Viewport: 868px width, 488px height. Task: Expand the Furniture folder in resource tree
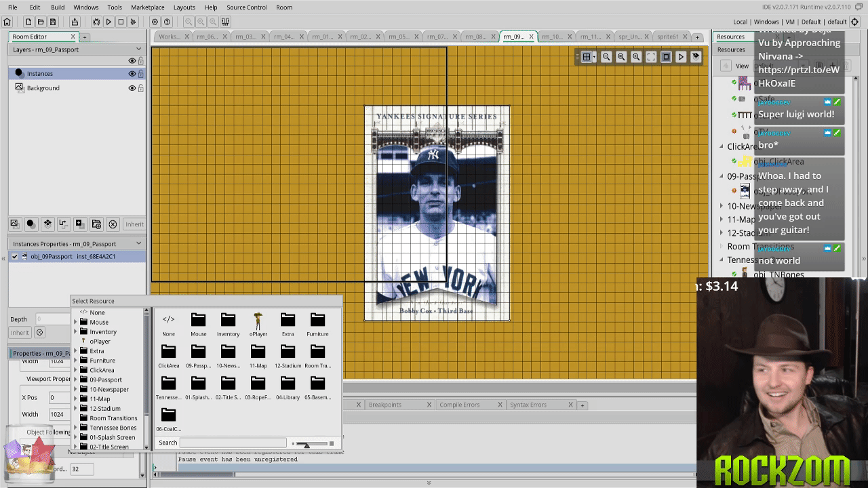coord(75,361)
